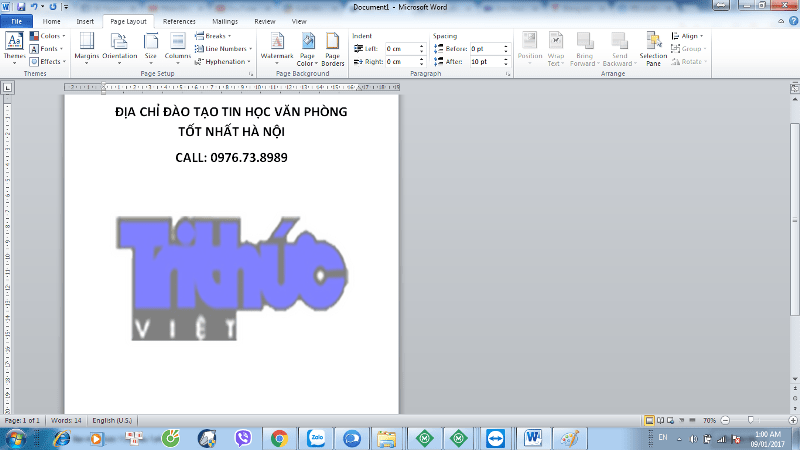
Task: Switch to Full Screen Reading view
Action: 660,420
